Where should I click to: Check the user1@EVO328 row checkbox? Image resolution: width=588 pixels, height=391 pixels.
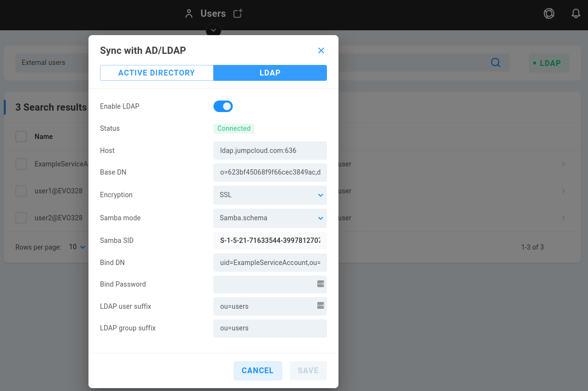pos(21,191)
